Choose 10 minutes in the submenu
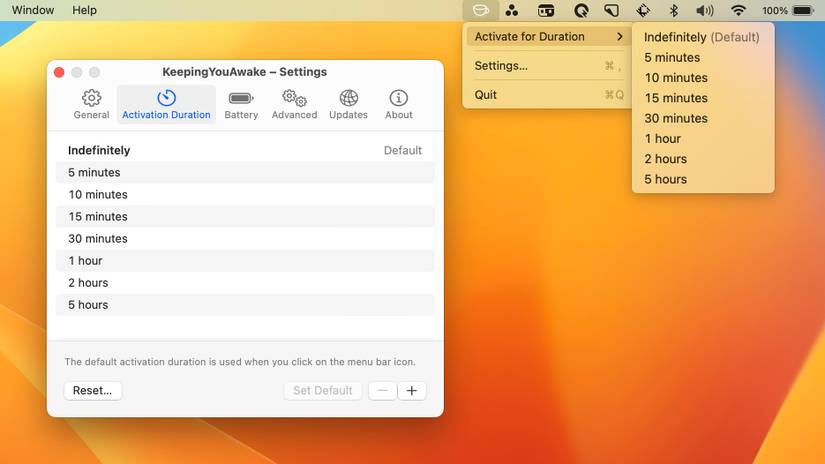This screenshot has height=464, width=825. 703,78
